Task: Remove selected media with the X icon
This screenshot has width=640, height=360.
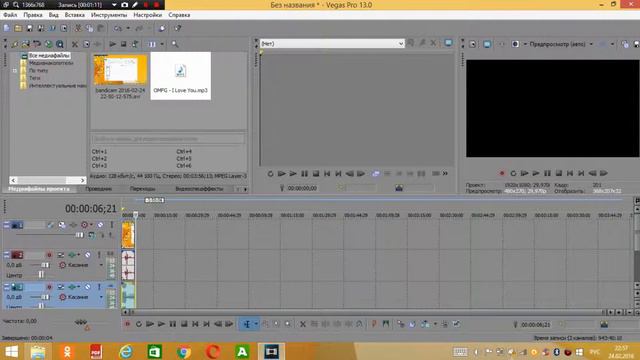Action: [x=75, y=44]
